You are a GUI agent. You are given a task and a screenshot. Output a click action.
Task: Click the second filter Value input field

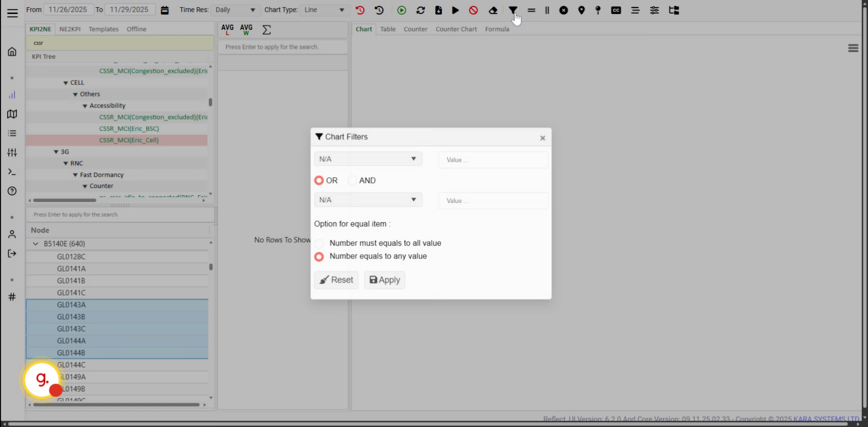pyautogui.click(x=493, y=201)
